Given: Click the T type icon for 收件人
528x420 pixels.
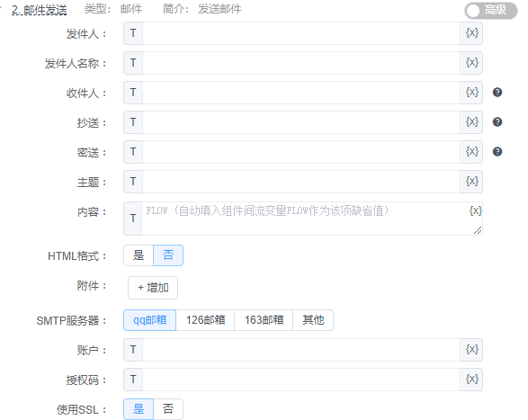Looking at the screenshot, I should click(133, 93).
